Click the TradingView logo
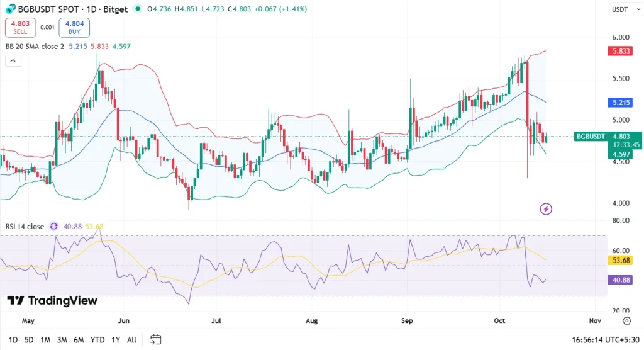Image resolution: width=644 pixels, height=350 pixels. tap(52, 301)
